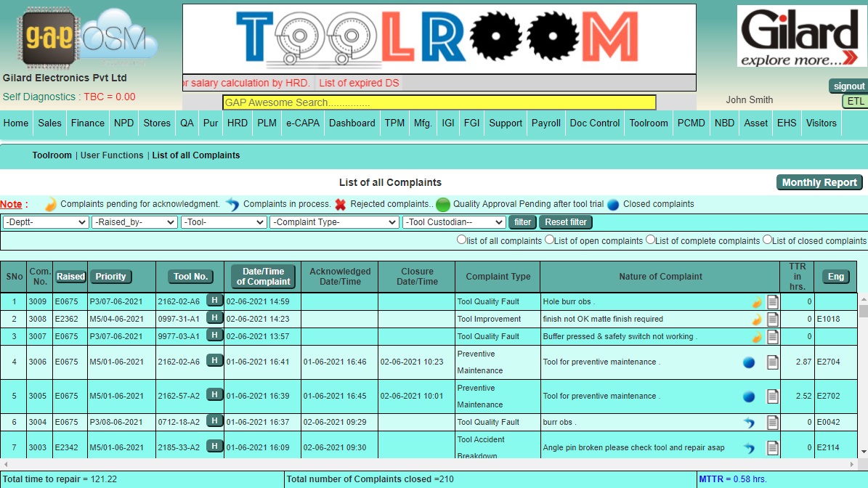Viewport: 868px width, 488px height.
Task: Click pending acknowledgment icon in row 3007
Action: 756,336
